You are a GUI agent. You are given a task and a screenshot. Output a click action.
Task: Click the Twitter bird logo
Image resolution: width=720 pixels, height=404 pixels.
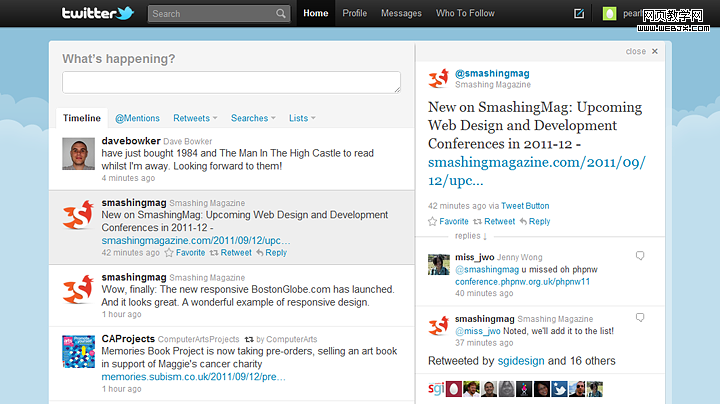click(97, 14)
